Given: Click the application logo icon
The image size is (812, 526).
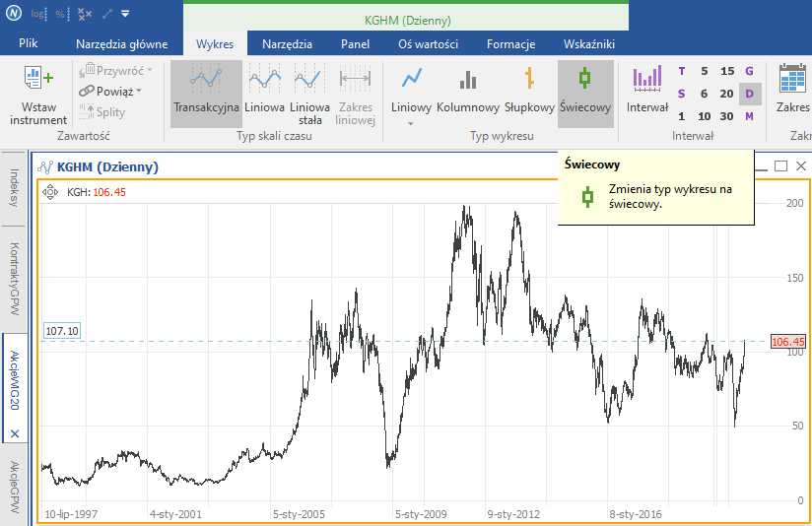Looking at the screenshot, I should coord(14,14).
